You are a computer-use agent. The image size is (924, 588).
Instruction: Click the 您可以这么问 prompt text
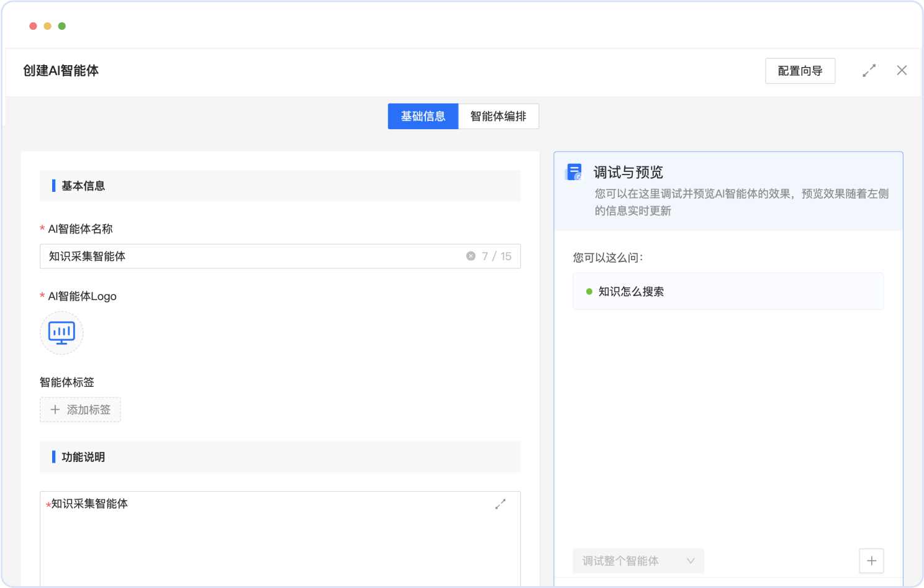click(x=608, y=257)
